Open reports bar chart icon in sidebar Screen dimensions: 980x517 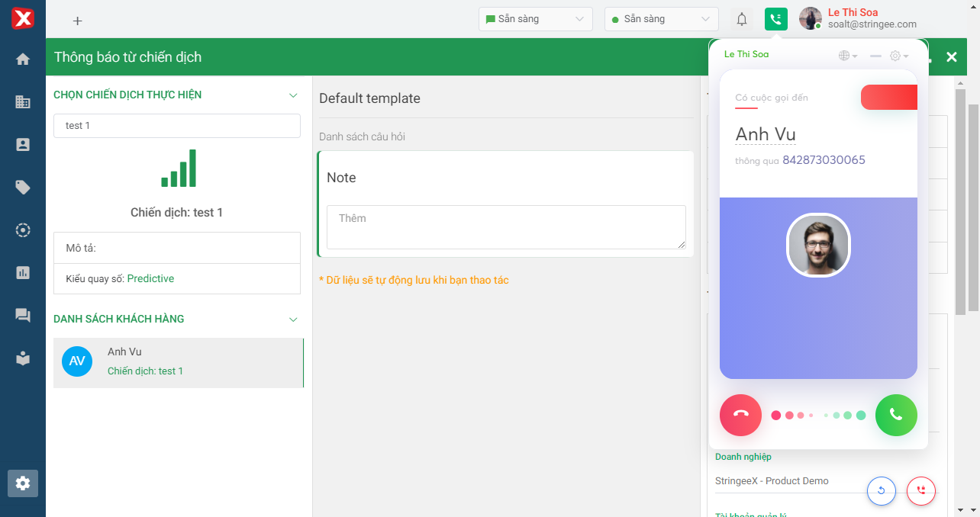[x=23, y=272]
